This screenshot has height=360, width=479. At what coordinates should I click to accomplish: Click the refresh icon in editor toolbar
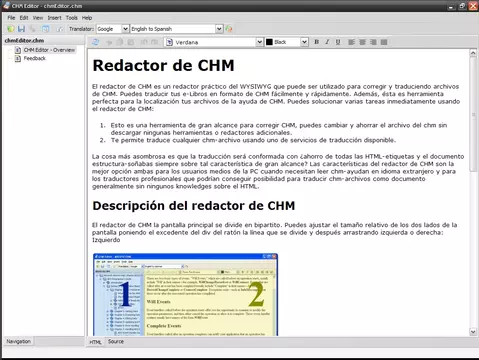click(96, 42)
